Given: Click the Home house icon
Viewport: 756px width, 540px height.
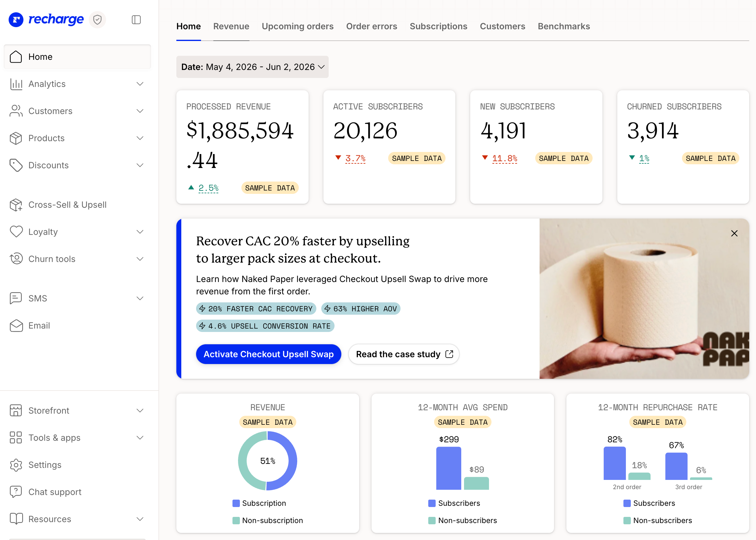Looking at the screenshot, I should click(16, 56).
